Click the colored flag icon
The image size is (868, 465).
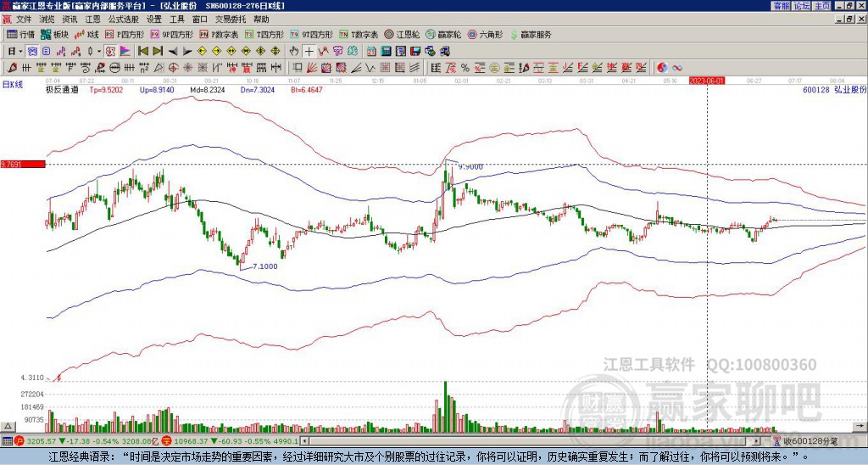(125, 52)
